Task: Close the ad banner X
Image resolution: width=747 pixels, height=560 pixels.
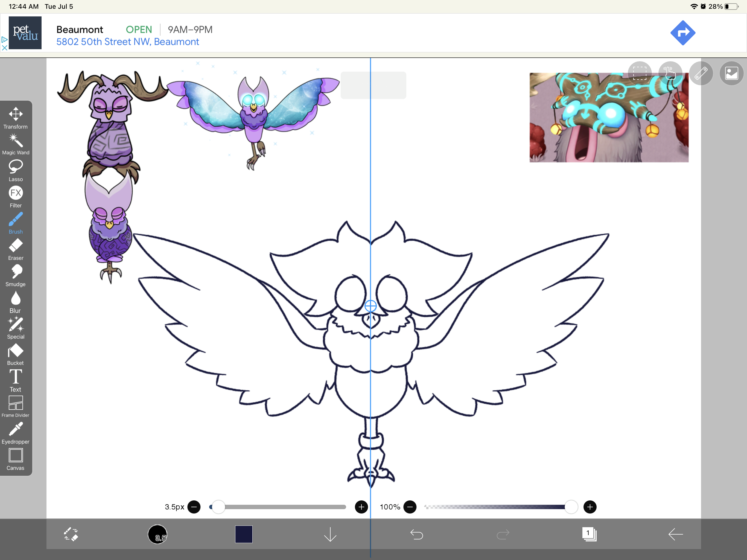Action: (x=4, y=48)
